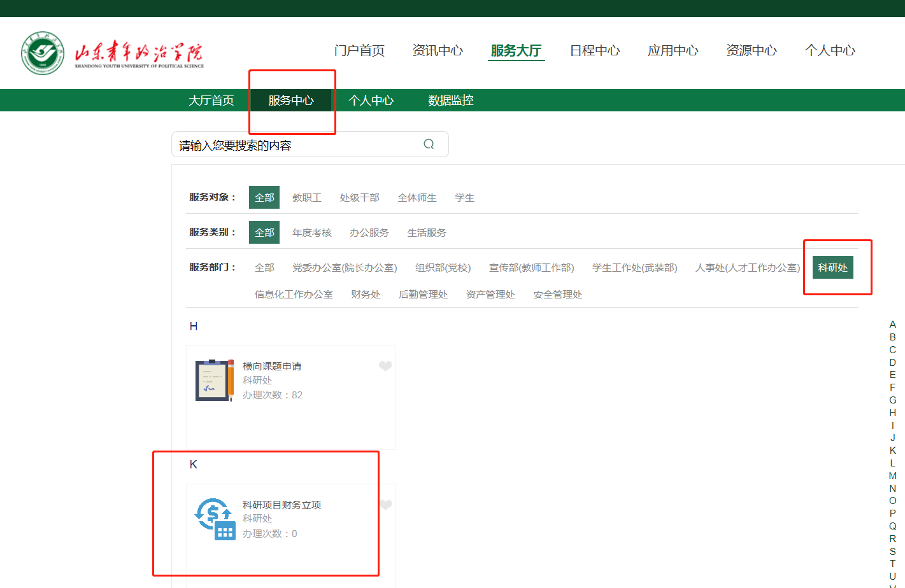
Task: Open 数据监控 tab
Action: [450, 101]
